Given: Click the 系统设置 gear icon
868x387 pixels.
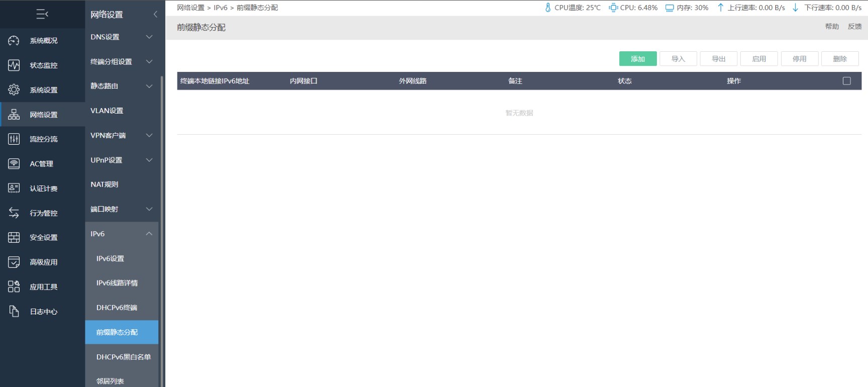Looking at the screenshot, I should pos(14,90).
